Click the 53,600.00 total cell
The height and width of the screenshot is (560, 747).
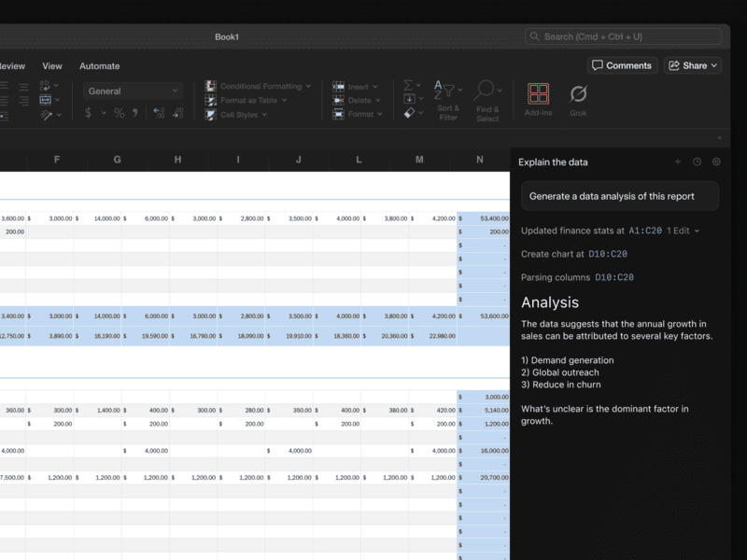coord(483,316)
